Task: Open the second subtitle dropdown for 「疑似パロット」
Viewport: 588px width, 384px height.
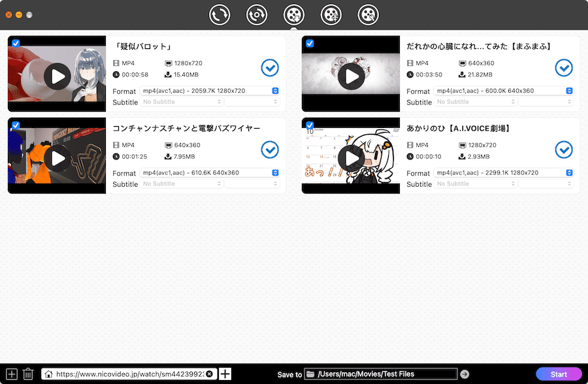Action: [252, 102]
